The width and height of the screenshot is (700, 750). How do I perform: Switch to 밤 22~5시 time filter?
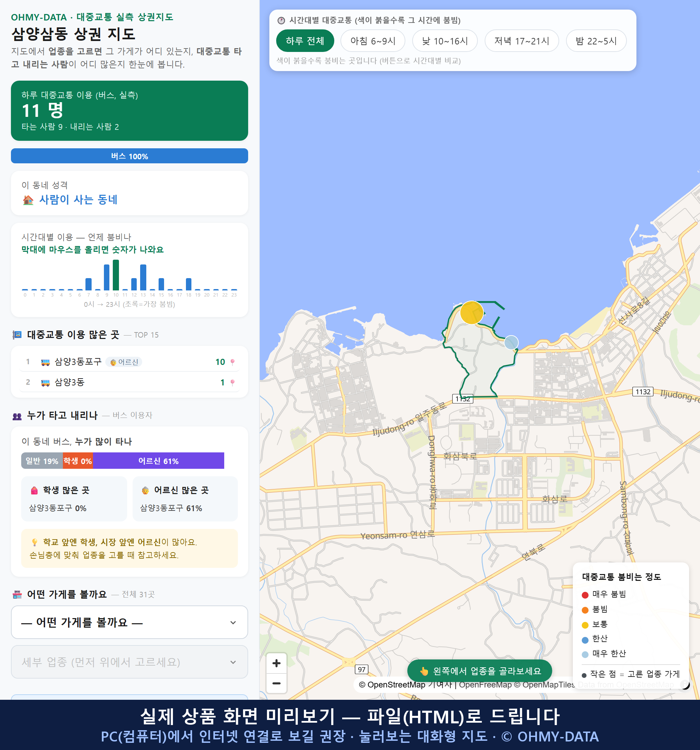click(596, 41)
